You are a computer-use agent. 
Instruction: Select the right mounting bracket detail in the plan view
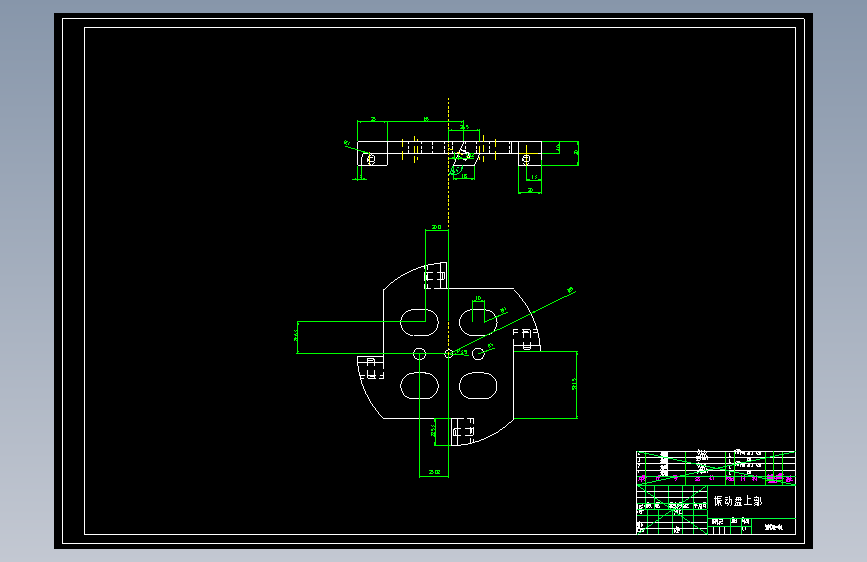[526, 339]
